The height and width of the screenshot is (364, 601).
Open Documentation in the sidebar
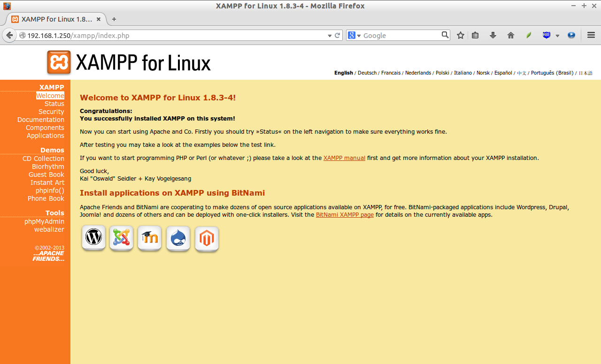(x=41, y=120)
